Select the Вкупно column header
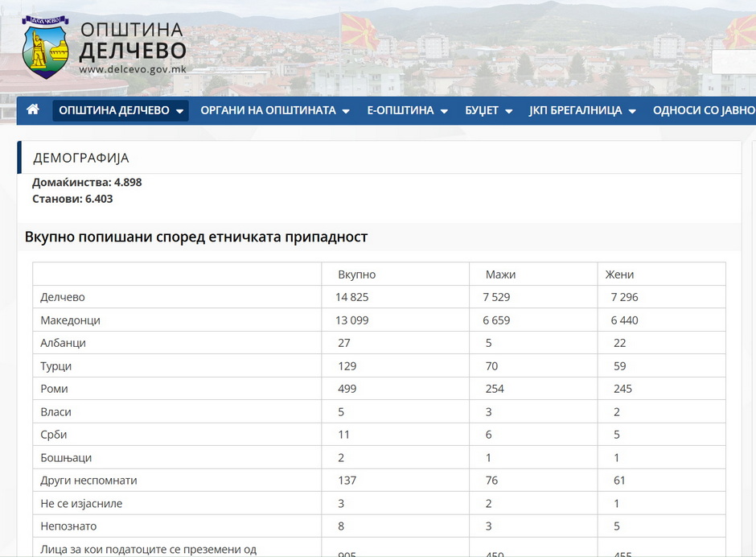This screenshot has width=756, height=557. [x=356, y=274]
